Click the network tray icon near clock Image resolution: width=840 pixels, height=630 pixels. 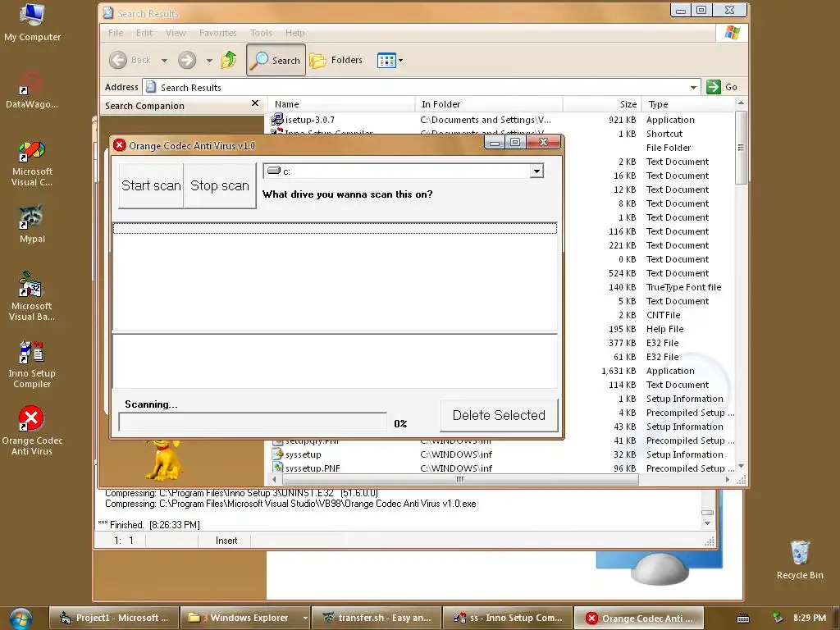click(x=778, y=618)
